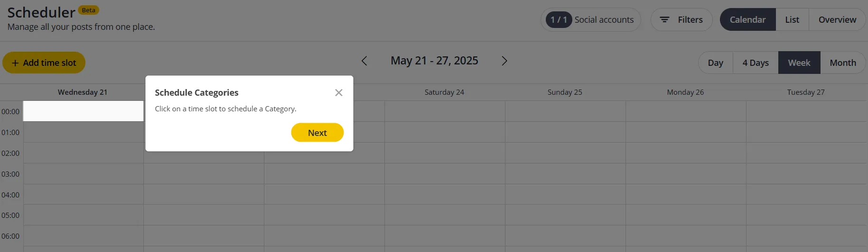Advance to next week with right chevron
Screen dimensions: 868x252
pos(504,61)
